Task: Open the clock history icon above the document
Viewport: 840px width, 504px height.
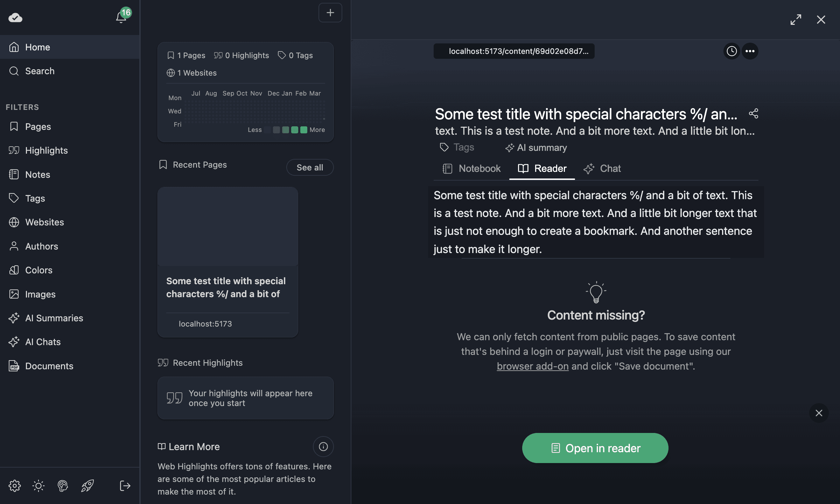Action: 731,51
